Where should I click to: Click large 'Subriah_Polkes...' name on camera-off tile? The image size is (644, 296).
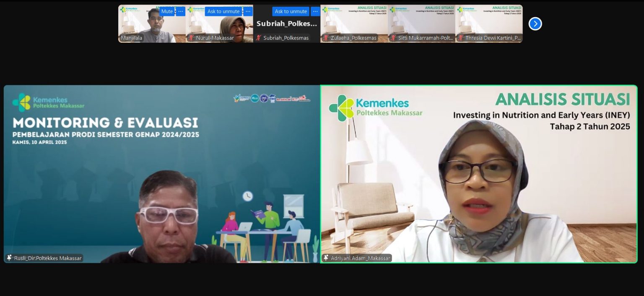287,24
